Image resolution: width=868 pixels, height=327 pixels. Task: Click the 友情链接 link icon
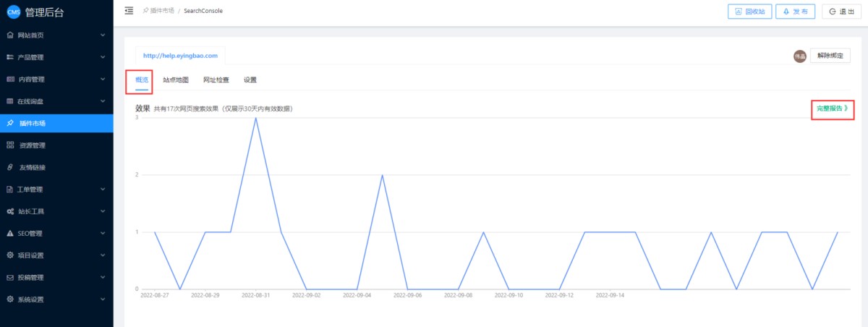click(x=10, y=167)
